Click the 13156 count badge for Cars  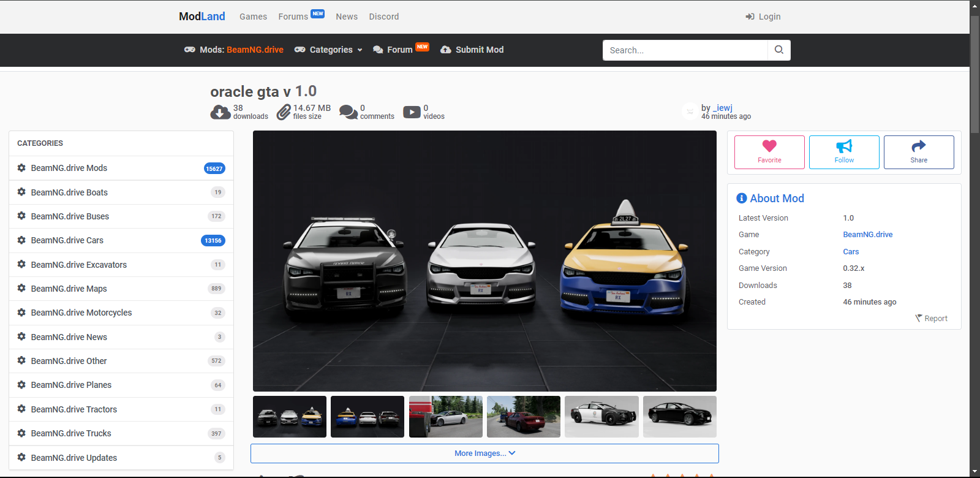pyautogui.click(x=213, y=241)
